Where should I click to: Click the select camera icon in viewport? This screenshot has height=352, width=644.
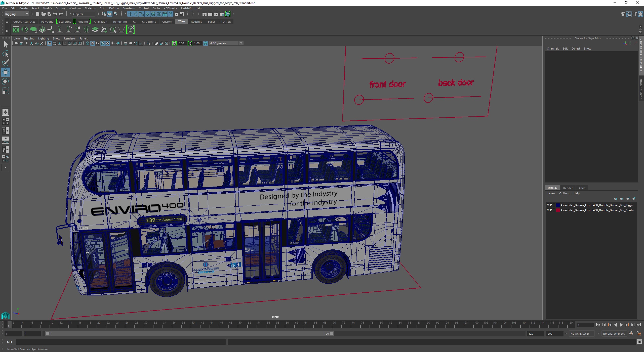click(x=16, y=43)
